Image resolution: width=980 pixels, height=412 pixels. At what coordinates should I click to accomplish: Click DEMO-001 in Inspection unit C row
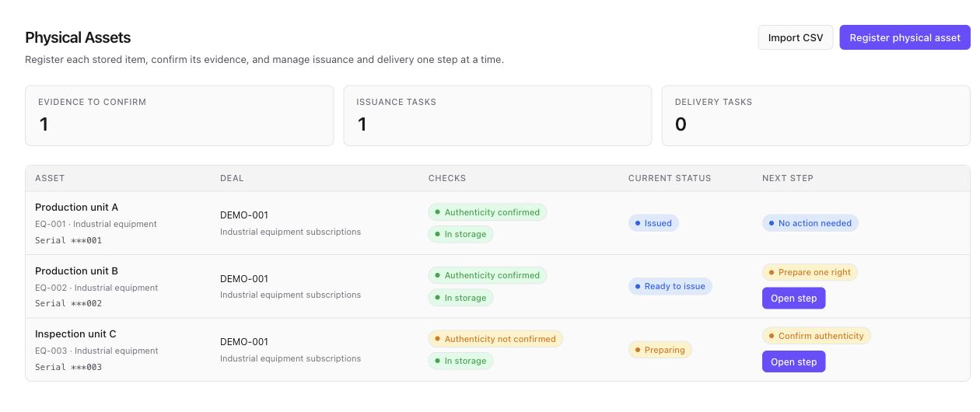tap(244, 342)
